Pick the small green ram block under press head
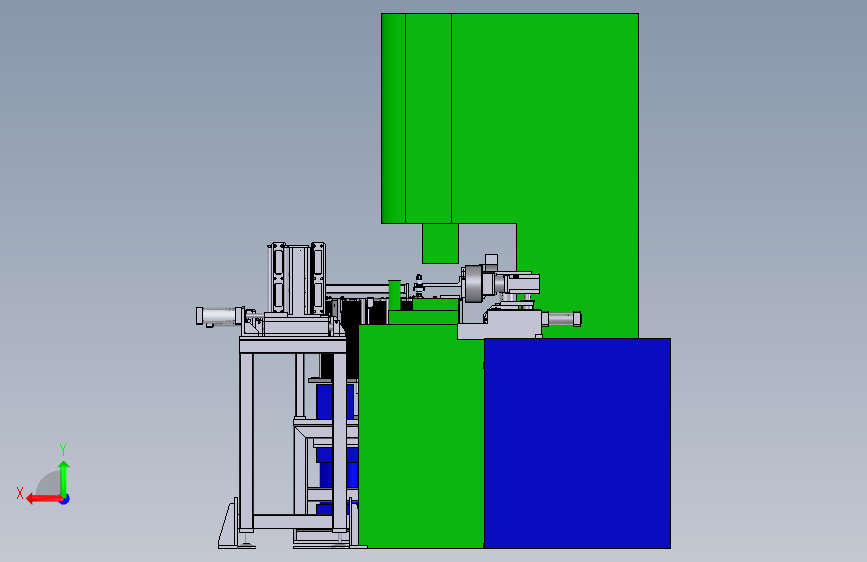The width and height of the screenshot is (867, 562). 440,243
